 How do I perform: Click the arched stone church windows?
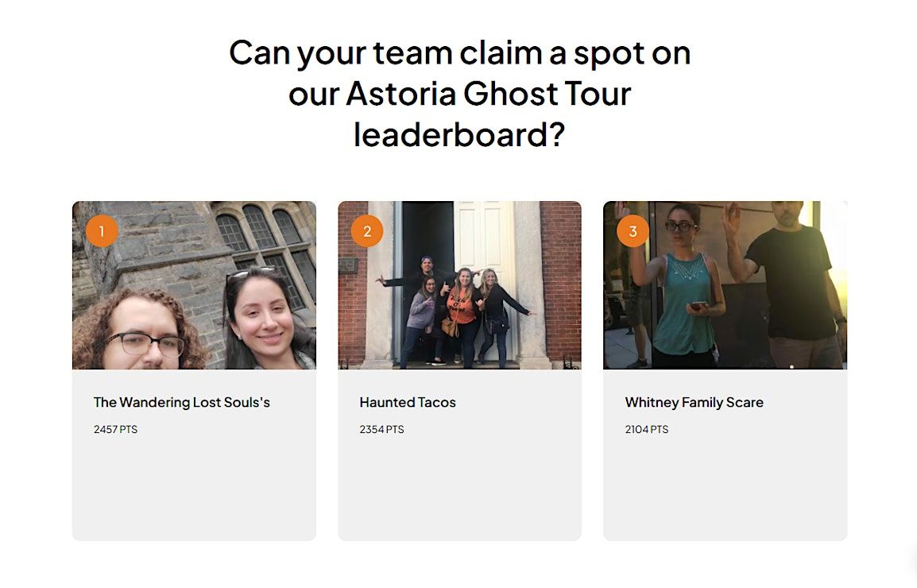pyautogui.click(x=263, y=252)
